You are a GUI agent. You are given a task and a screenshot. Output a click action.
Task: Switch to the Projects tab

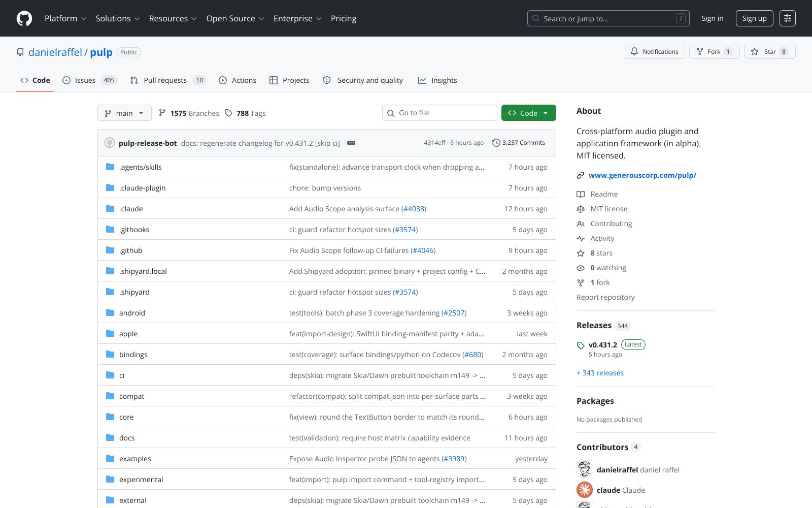(289, 80)
